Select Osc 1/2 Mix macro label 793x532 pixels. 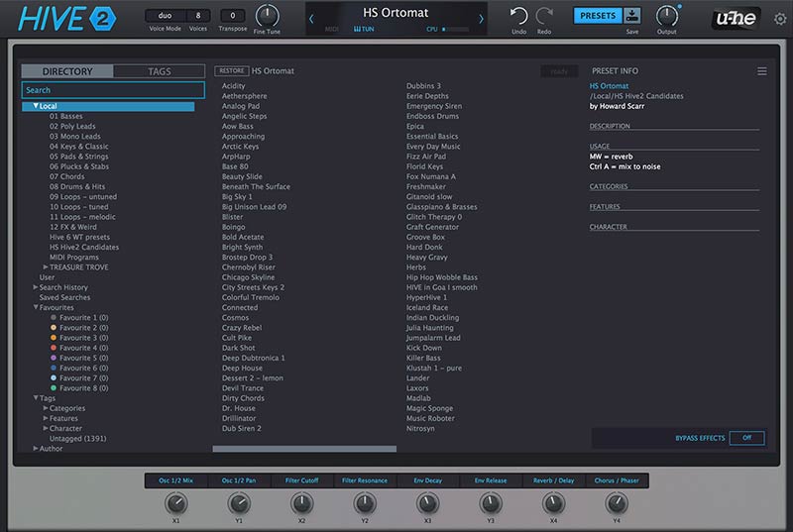click(176, 480)
